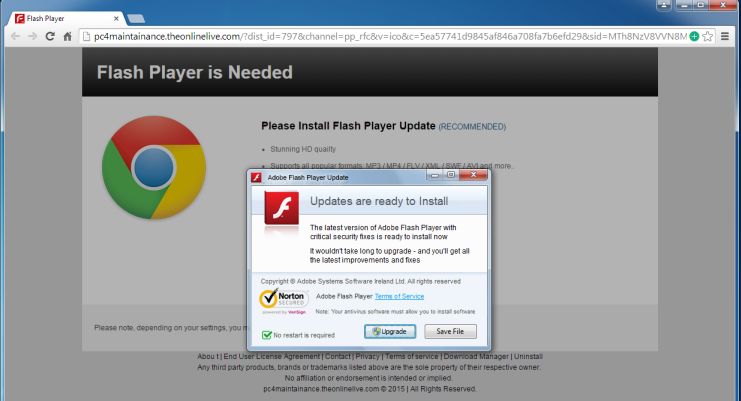This screenshot has height=401, width=741.
Task: Minimize the Chrome browser window
Action: coord(684,5)
